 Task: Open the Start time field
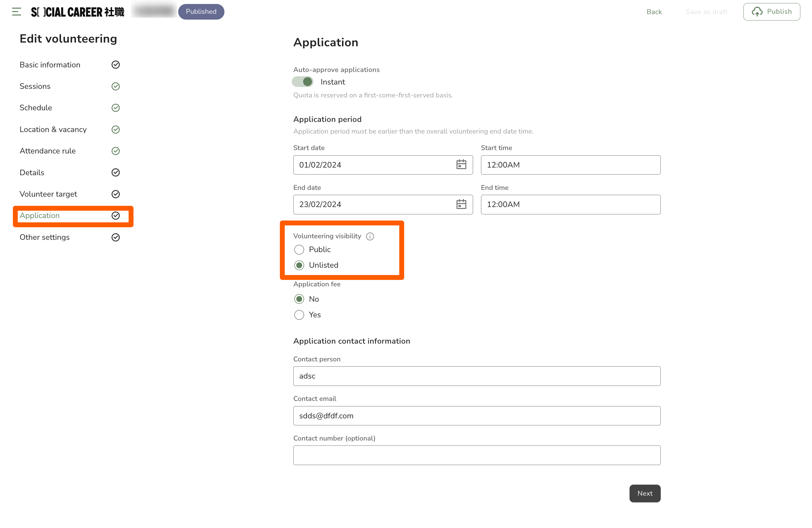tap(570, 165)
